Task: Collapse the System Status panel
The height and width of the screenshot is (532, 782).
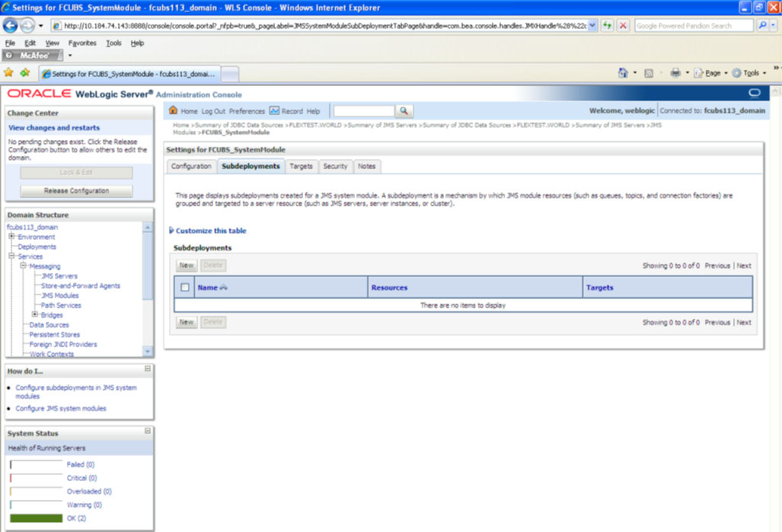Action: coord(148,431)
